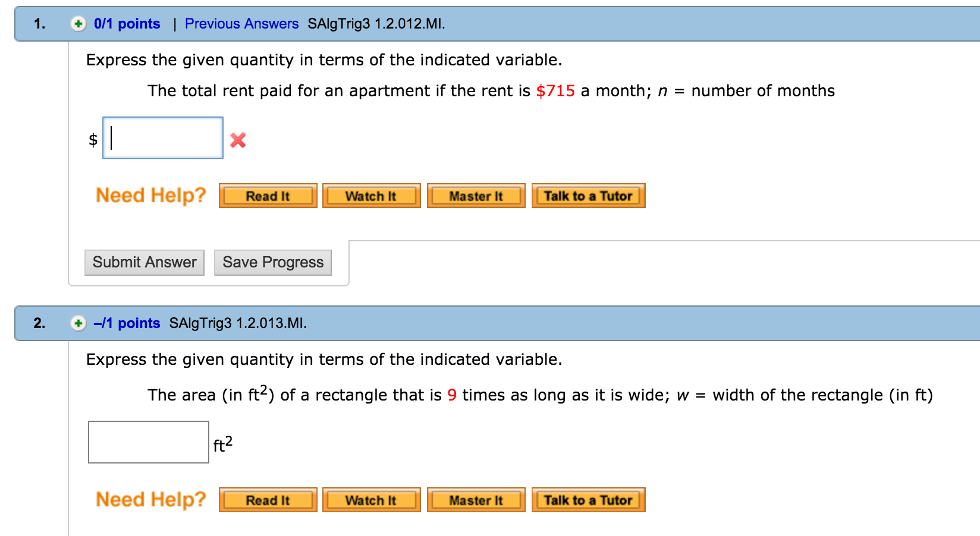The width and height of the screenshot is (980, 536).
Task: Click the question 2 header bar
Action: click(476, 323)
